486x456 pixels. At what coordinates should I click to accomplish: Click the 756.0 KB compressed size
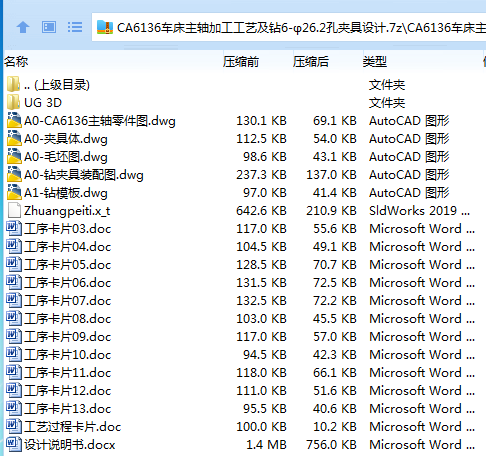(x=331, y=445)
